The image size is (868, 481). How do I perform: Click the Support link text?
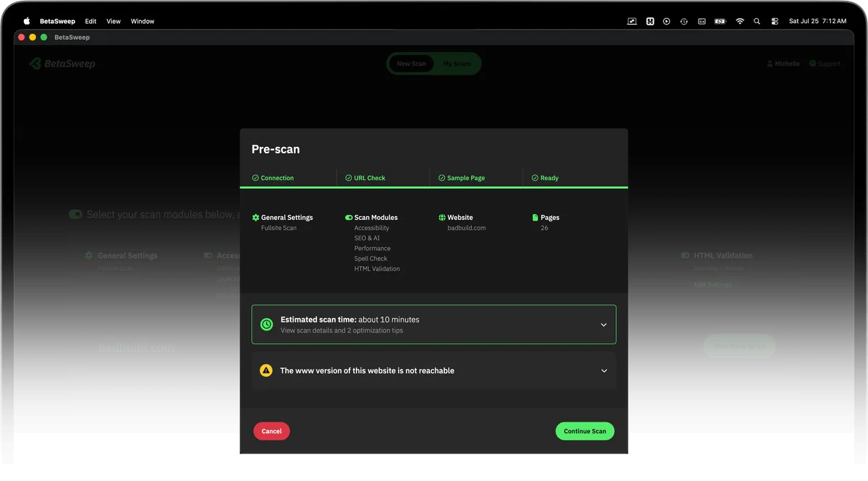coord(829,64)
